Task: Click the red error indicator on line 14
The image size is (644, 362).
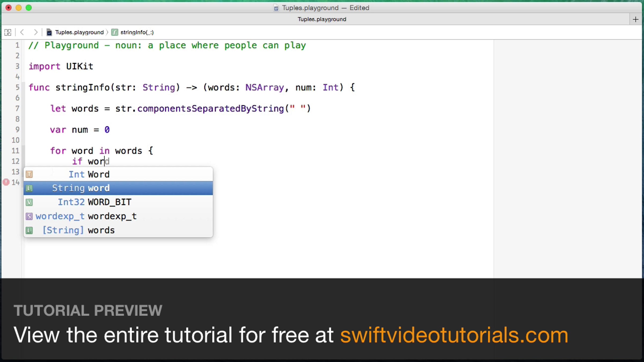Action: [x=6, y=182]
